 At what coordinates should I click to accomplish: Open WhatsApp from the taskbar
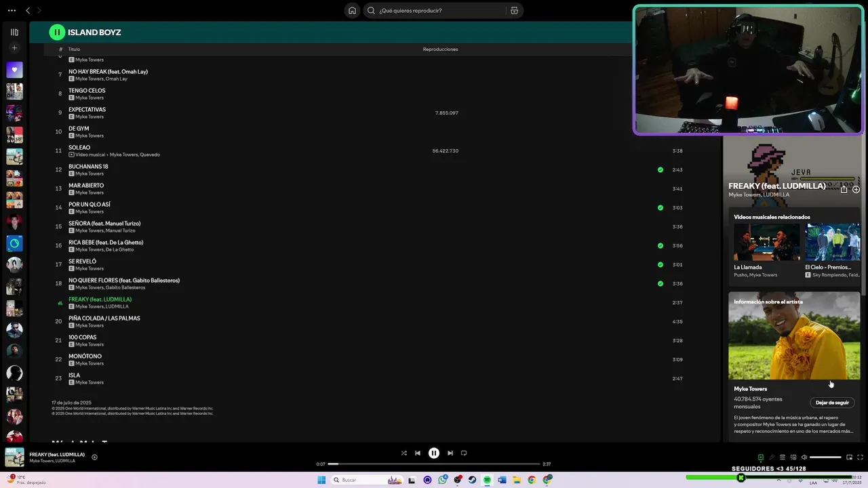point(443,480)
